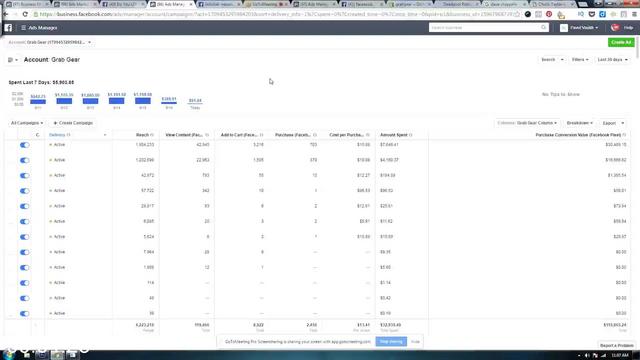Switch to the second browser tab

[75, 4]
